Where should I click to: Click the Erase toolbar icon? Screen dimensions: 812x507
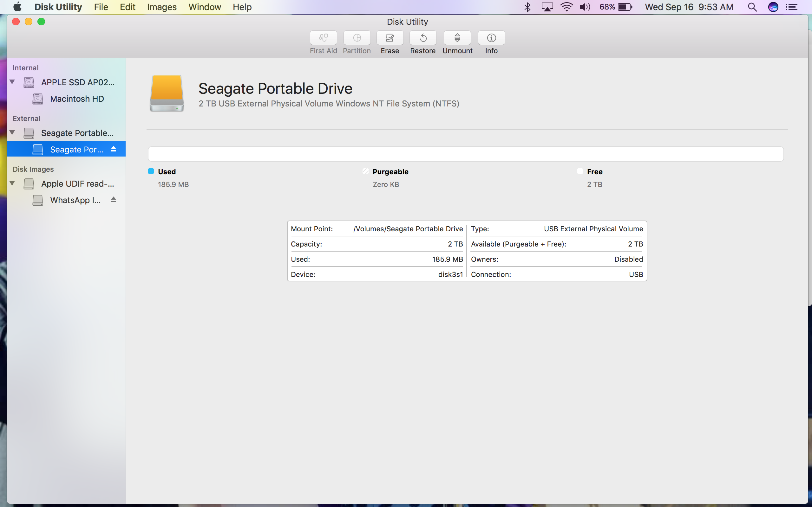pyautogui.click(x=390, y=38)
